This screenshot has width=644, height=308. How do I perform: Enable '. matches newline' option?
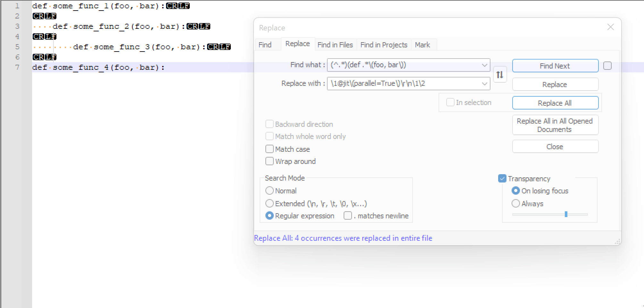(x=348, y=216)
